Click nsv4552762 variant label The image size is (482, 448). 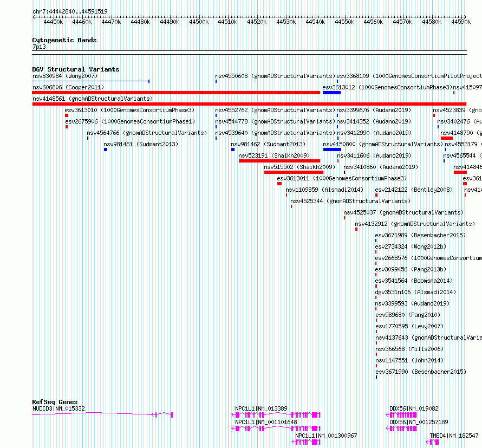pos(275,110)
